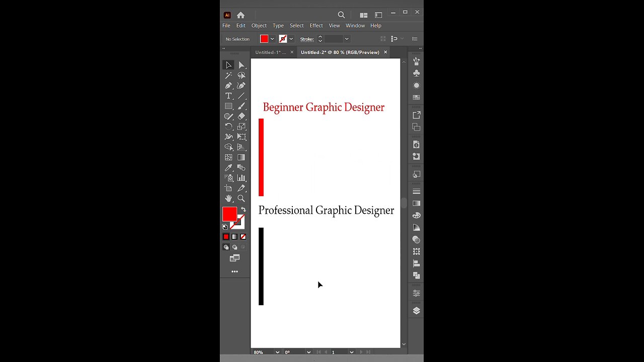Image resolution: width=644 pixels, height=362 pixels.
Task: Open rotate view angle dropdown
Action: (308, 352)
